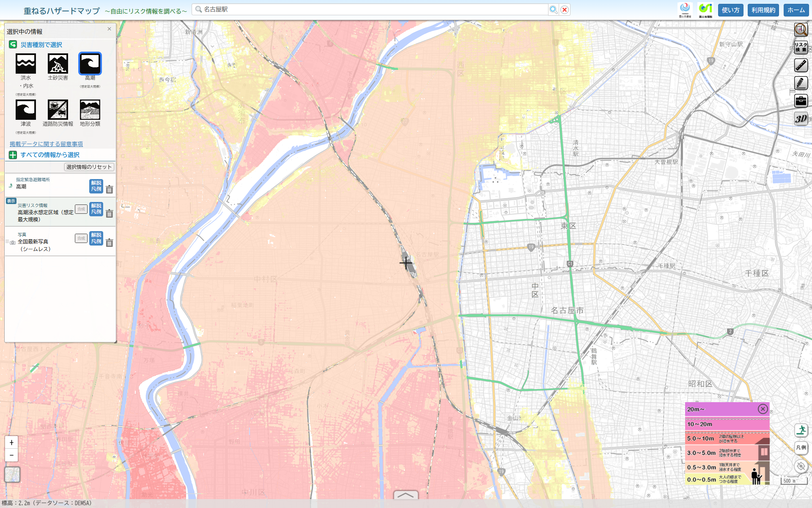The width and height of the screenshot is (812, 508).
Task: Expand すべての情報から選択 section
Action: tap(49, 155)
